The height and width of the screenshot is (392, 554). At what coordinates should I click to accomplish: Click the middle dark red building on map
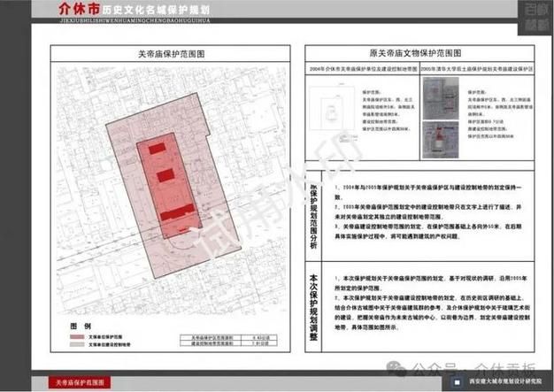pyautogui.click(x=165, y=175)
